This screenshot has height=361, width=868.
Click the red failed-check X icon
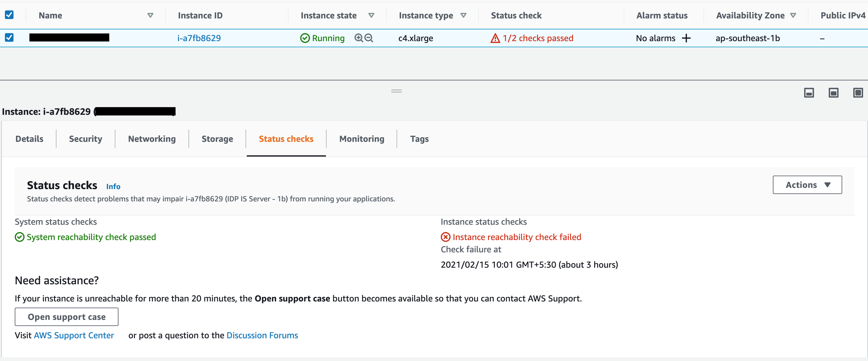pos(445,237)
